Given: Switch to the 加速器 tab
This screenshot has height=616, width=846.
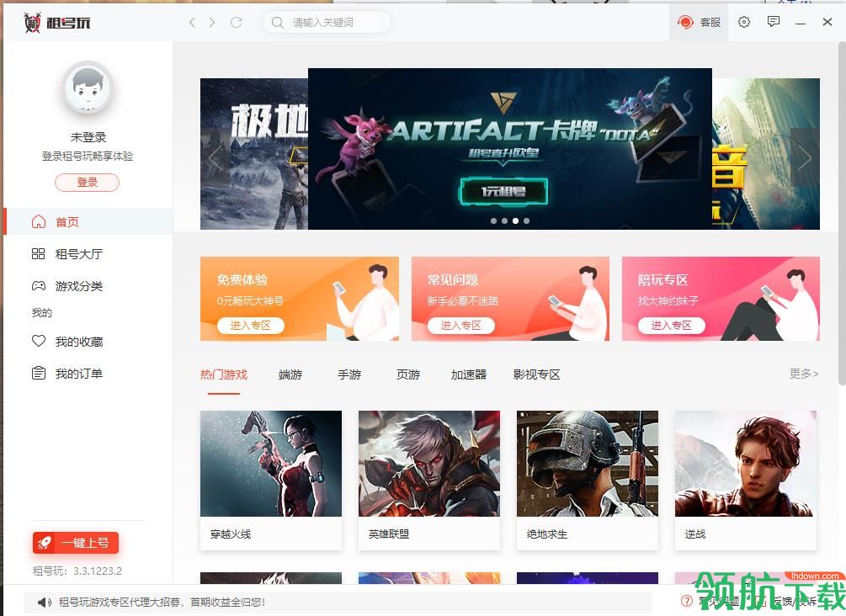Looking at the screenshot, I should tap(468, 374).
